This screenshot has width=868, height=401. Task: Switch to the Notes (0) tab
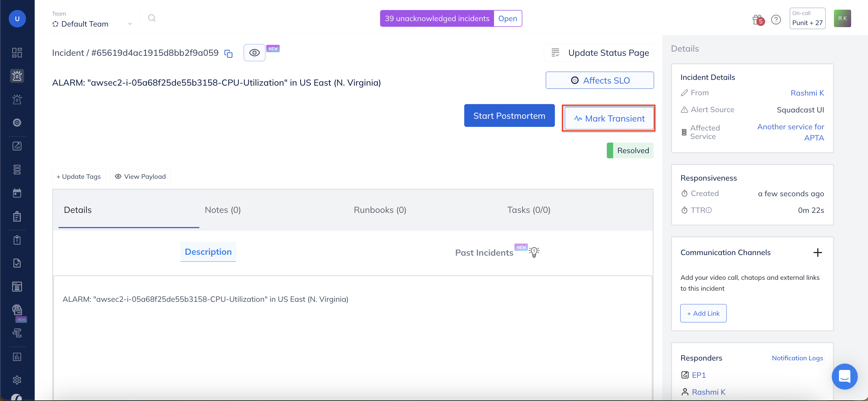pos(222,210)
